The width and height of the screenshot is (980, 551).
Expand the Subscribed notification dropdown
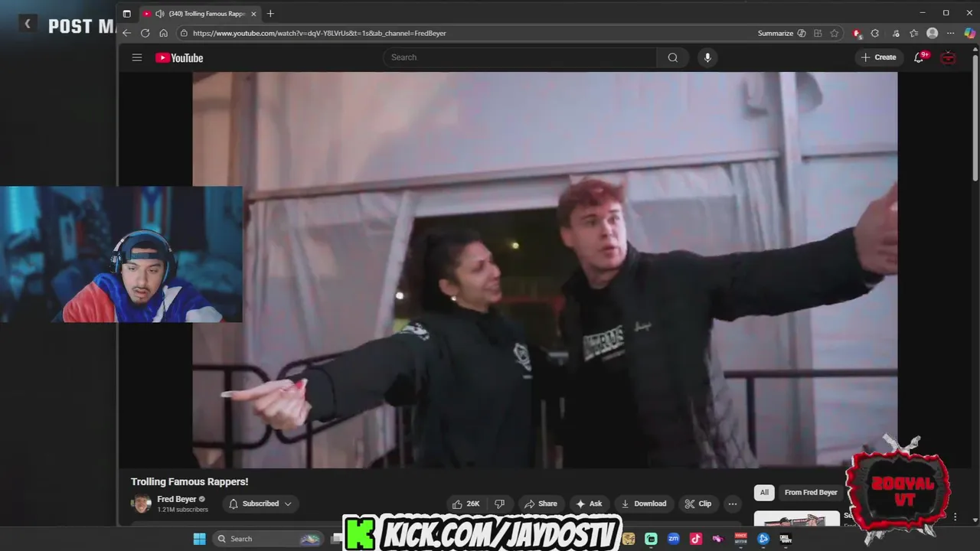[x=260, y=504]
